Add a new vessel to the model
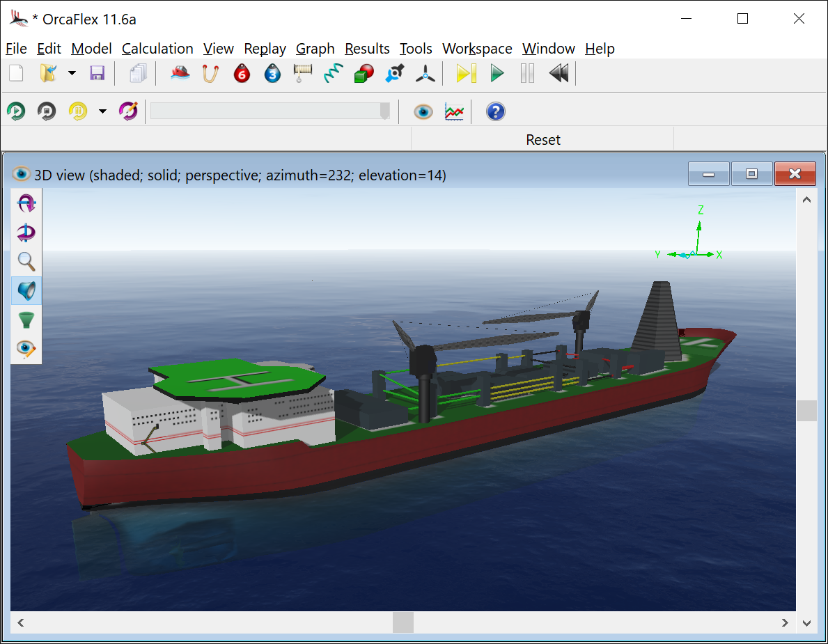Screen dimensions: 828x644 tap(180, 73)
